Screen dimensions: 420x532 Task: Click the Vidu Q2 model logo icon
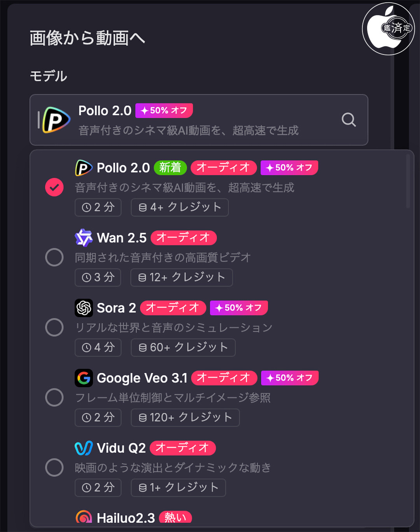(x=84, y=448)
